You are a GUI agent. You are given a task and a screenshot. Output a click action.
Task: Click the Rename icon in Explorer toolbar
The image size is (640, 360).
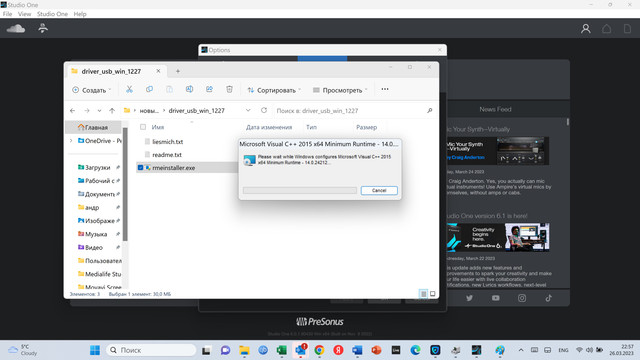pos(189,89)
